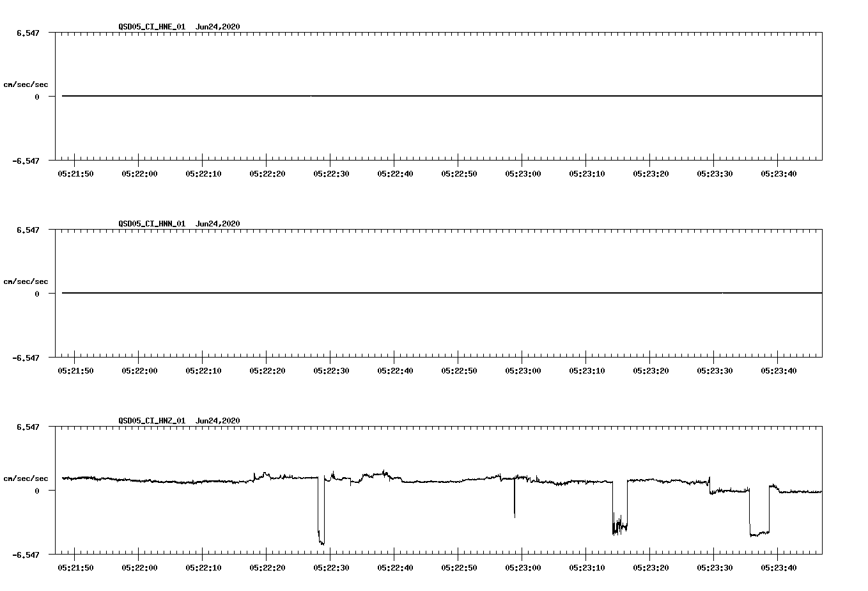Select the 05:23:10 time label under HNN plot
The height and width of the screenshot is (591, 868).
coord(587,370)
